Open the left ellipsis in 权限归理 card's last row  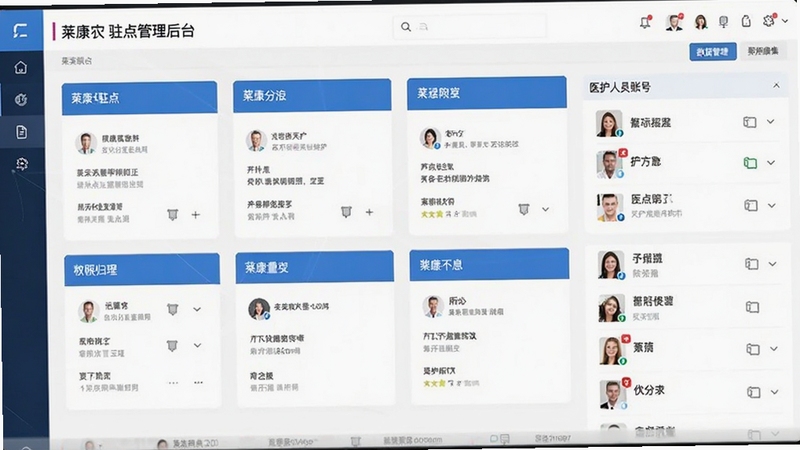click(173, 382)
